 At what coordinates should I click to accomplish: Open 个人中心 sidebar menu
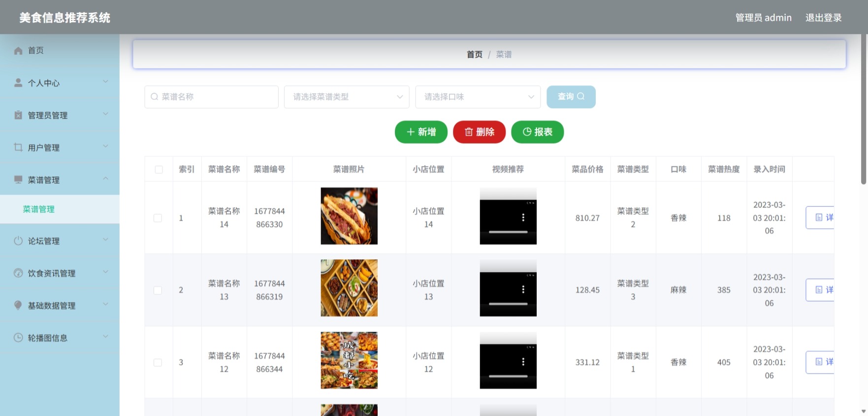pyautogui.click(x=60, y=83)
